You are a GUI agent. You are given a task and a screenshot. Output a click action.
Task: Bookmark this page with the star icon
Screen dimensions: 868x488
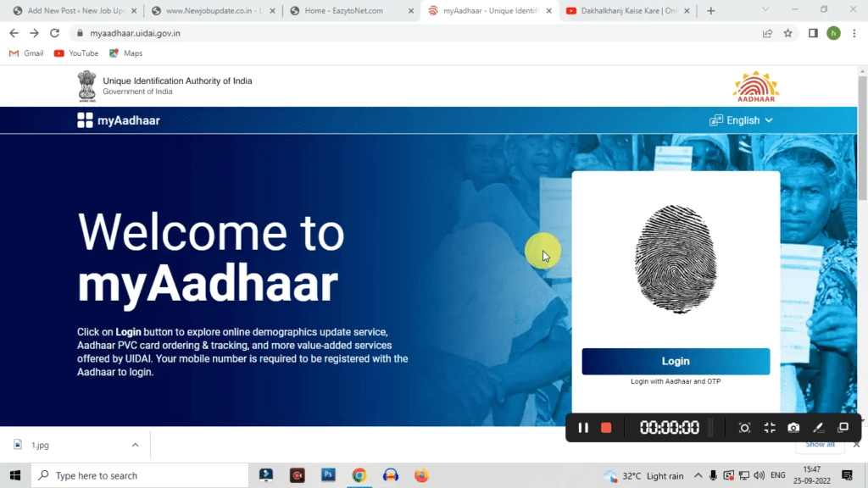(x=787, y=33)
